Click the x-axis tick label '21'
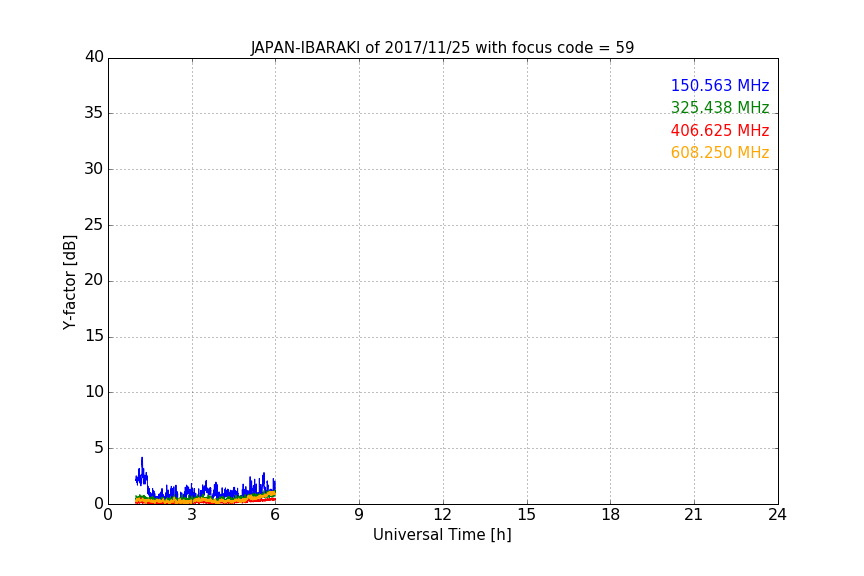864x576 pixels. click(x=694, y=515)
